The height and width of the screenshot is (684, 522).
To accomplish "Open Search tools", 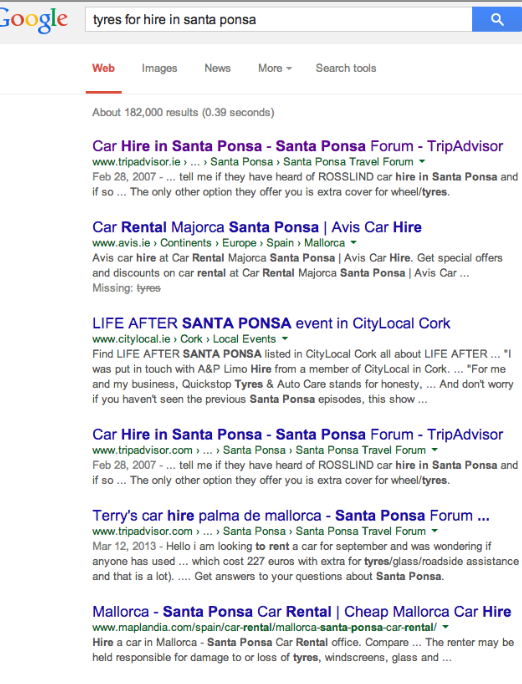I will point(346,68).
